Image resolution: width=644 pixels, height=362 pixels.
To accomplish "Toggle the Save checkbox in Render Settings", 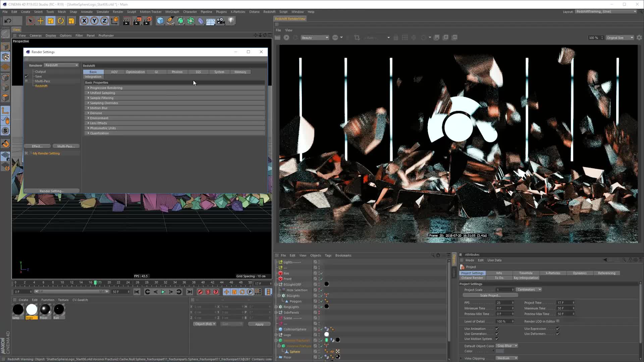I will [x=26, y=76].
